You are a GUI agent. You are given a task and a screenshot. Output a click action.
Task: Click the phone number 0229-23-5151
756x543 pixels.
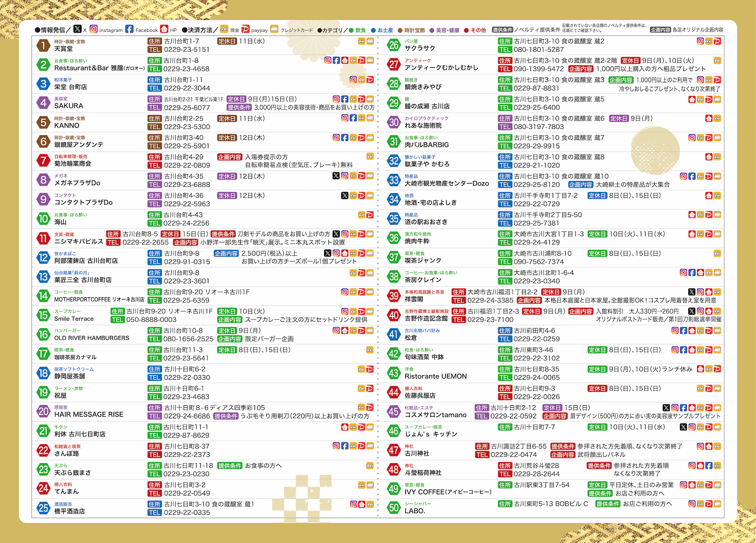pyautogui.click(x=187, y=50)
